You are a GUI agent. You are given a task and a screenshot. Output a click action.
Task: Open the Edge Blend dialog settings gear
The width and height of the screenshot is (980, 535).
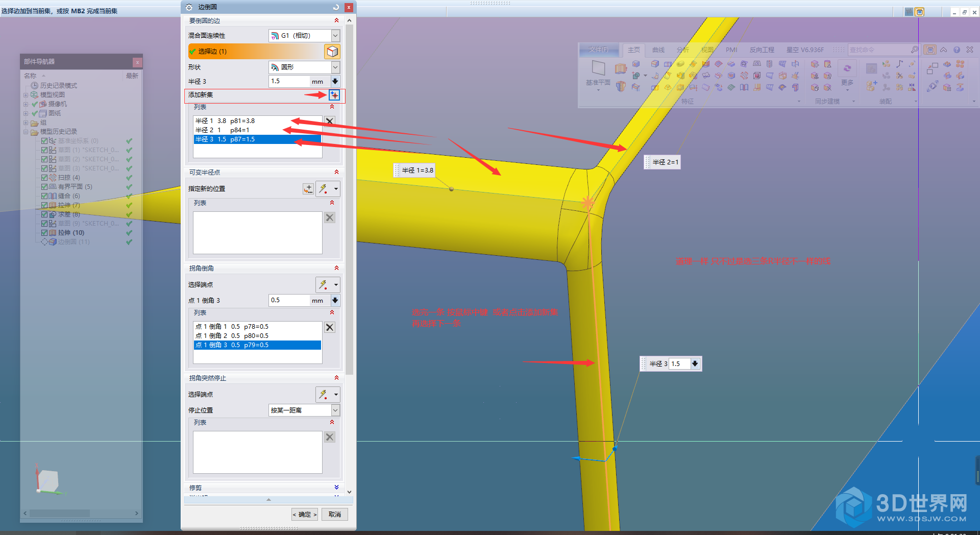point(189,7)
